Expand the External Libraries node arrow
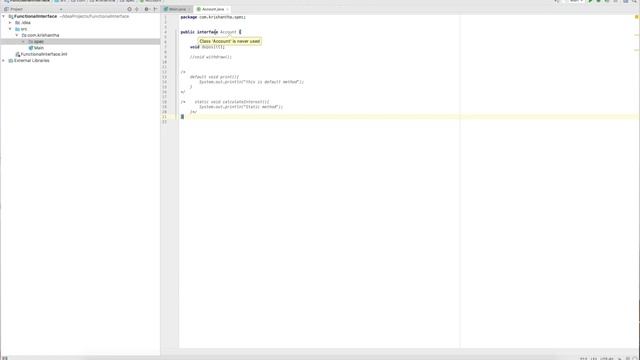Screen dimensions: 640x360 coord(4,60)
